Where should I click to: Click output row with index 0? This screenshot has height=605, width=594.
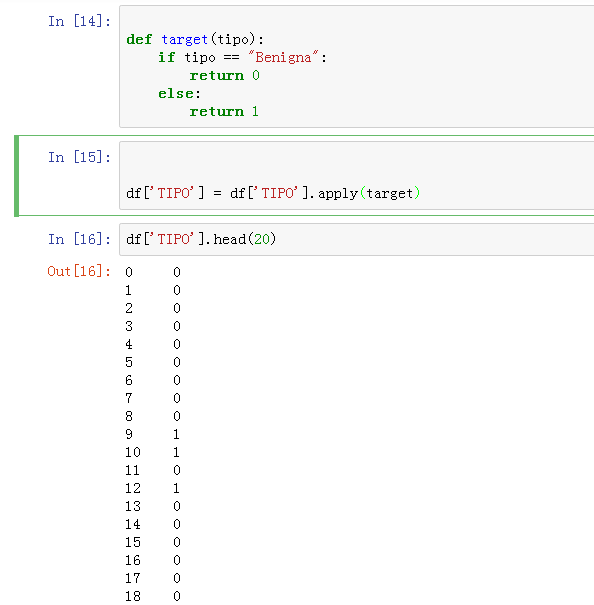[152, 272]
